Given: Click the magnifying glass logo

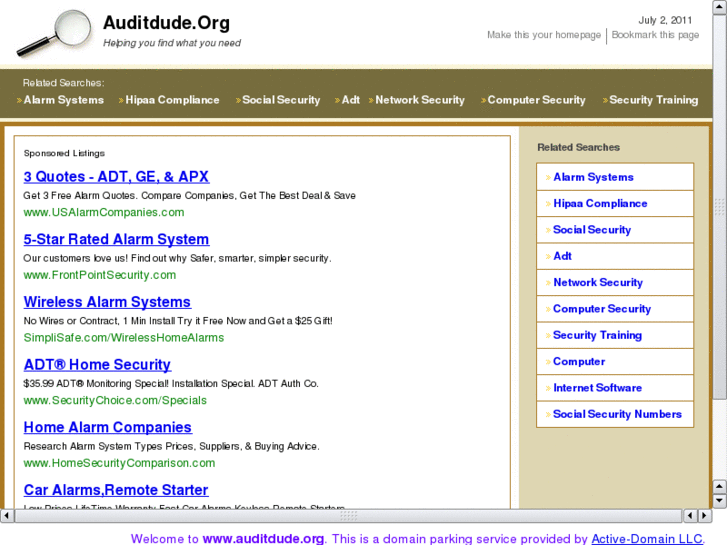Looking at the screenshot, I should coord(54,33).
